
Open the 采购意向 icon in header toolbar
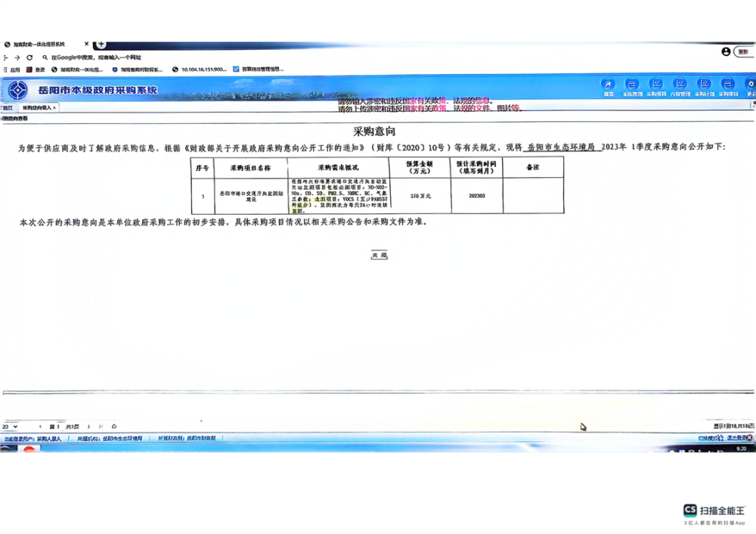[655, 85]
